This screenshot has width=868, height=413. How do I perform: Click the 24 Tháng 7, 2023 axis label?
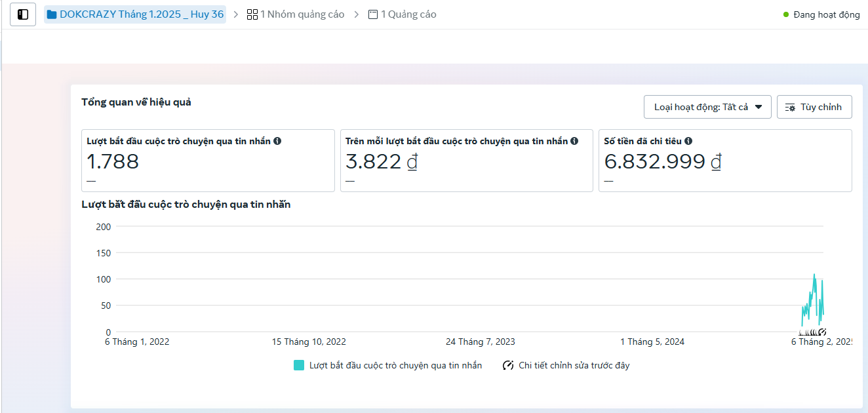(x=481, y=342)
